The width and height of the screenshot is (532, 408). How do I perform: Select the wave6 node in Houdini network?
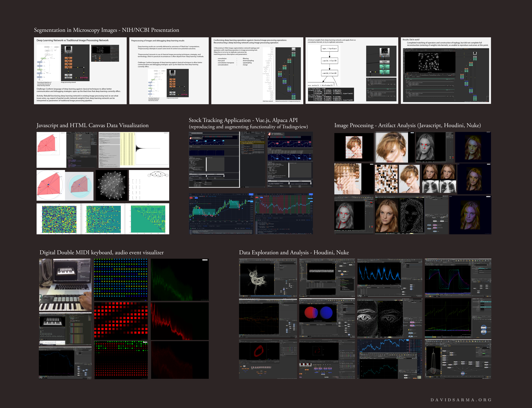tap(484, 328)
